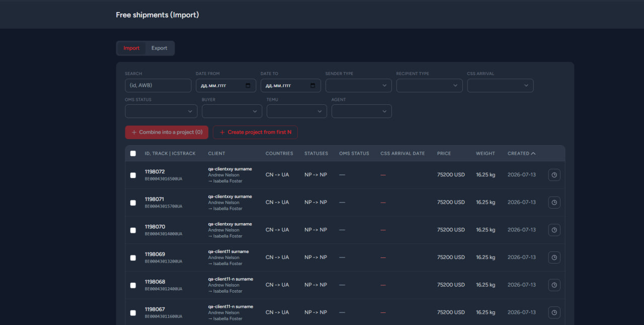The image size is (644, 325).
Task: Open history clock icon for shipment 1198071
Action: [x=554, y=203]
